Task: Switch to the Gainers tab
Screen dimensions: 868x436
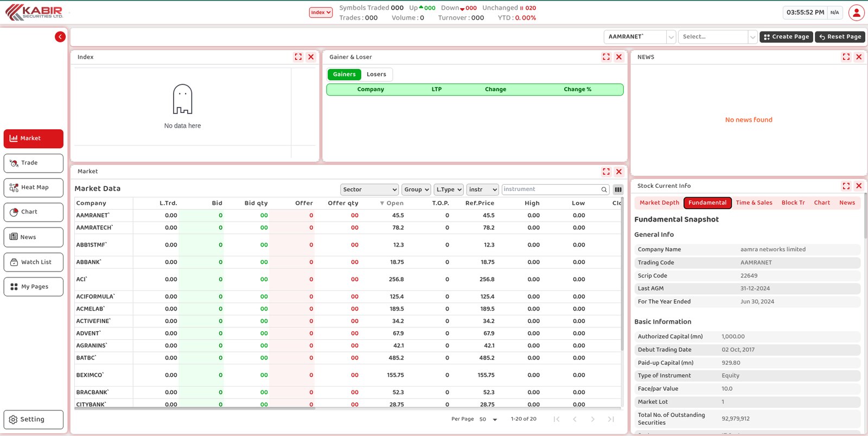Action: coord(344,74)
